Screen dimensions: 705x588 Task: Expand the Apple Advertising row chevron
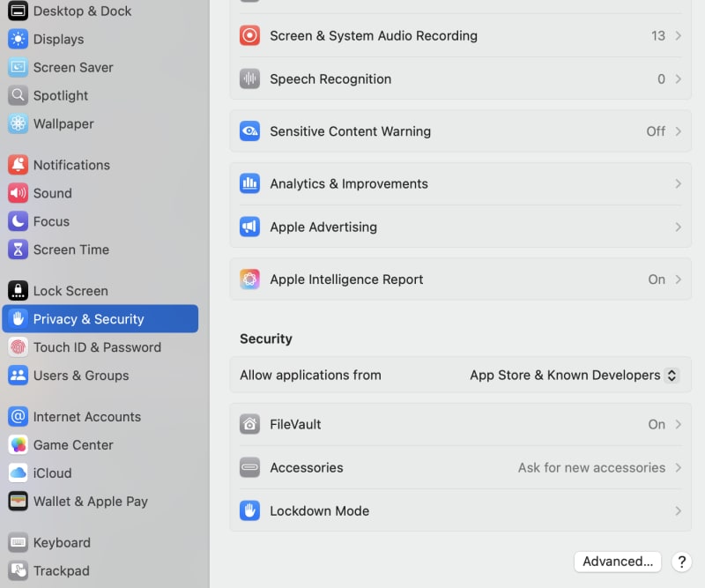[678, 227]
